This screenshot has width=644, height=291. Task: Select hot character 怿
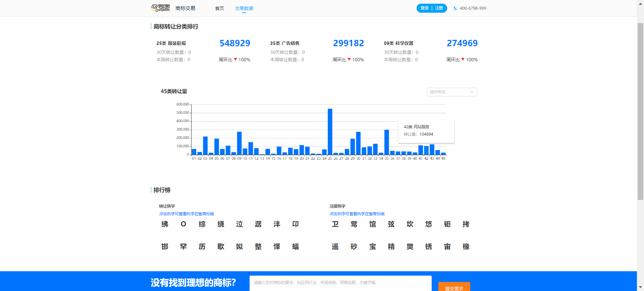tap(277, 246)
